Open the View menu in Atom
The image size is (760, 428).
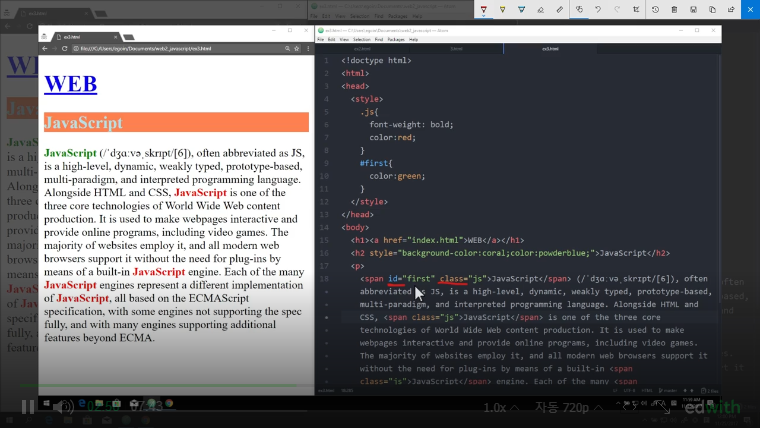pos(344,39)
